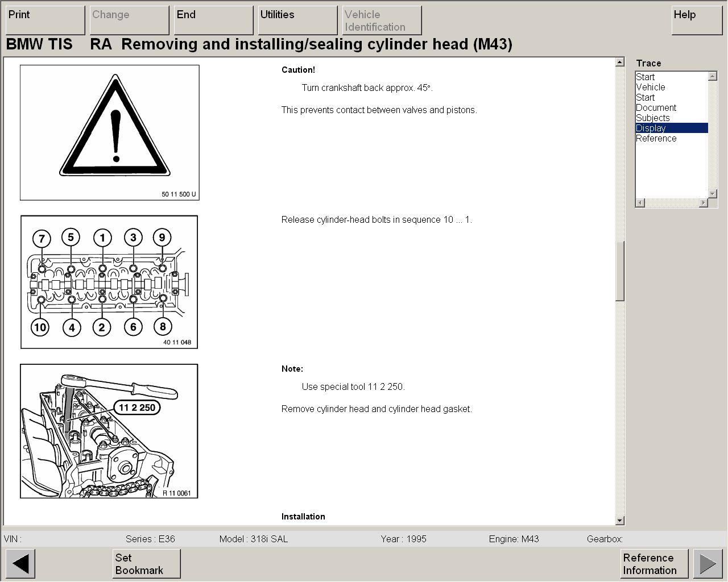Screen dimensions: 728x582
Task: Click the 'Gearbox:' status field
Action: coord(605,539)
